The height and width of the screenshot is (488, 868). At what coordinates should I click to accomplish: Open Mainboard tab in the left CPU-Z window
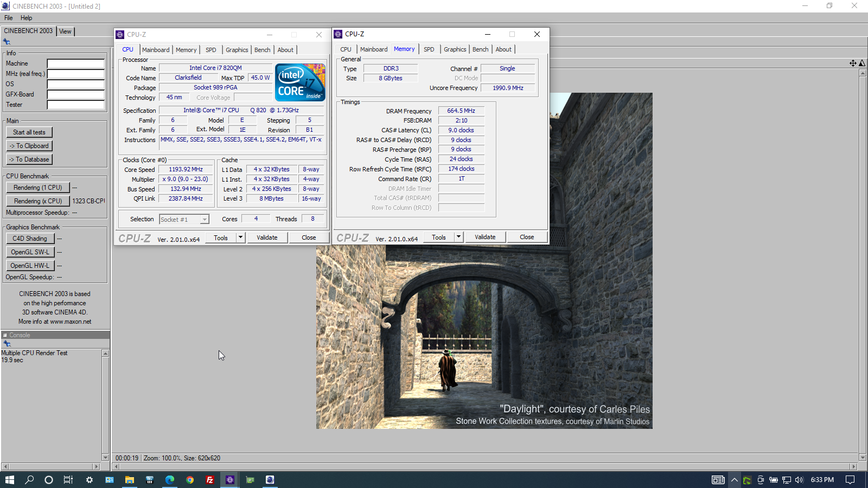pos(156,50)
